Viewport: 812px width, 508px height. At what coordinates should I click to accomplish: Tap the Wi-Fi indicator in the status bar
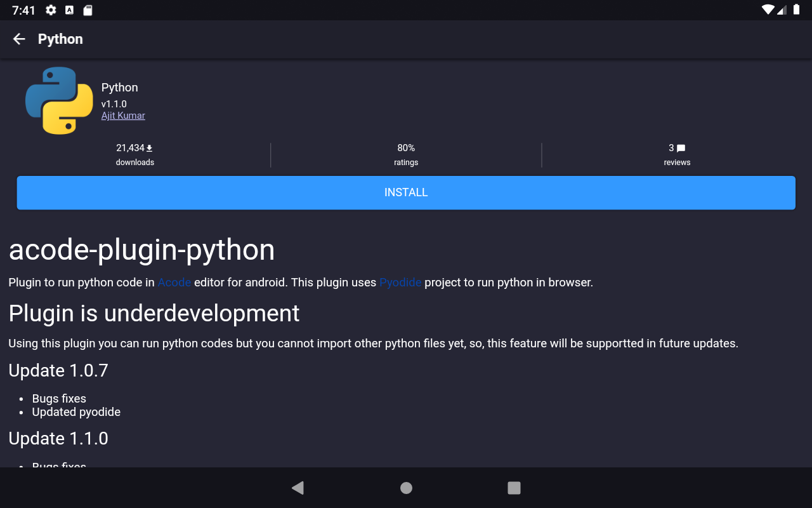[x=768, y=10]
